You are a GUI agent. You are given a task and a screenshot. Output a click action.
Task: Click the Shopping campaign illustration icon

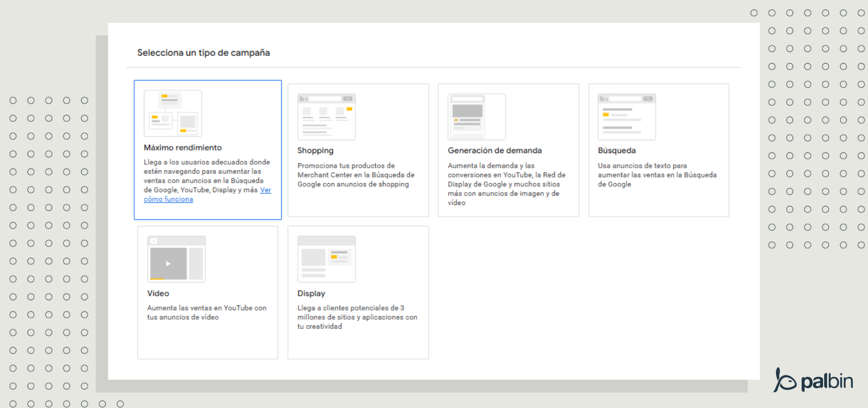(x=326, y=117)
